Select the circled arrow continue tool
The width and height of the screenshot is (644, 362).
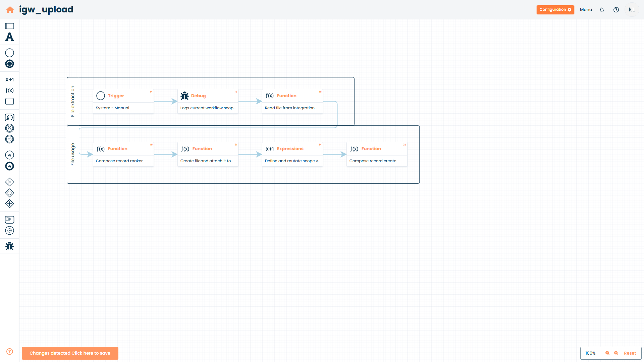point(9,139)
